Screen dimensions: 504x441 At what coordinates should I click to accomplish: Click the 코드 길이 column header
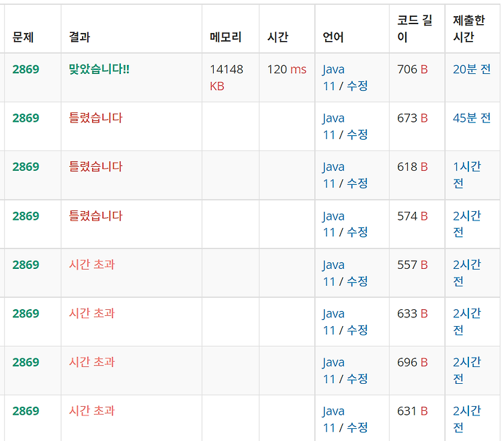[415, 29]
